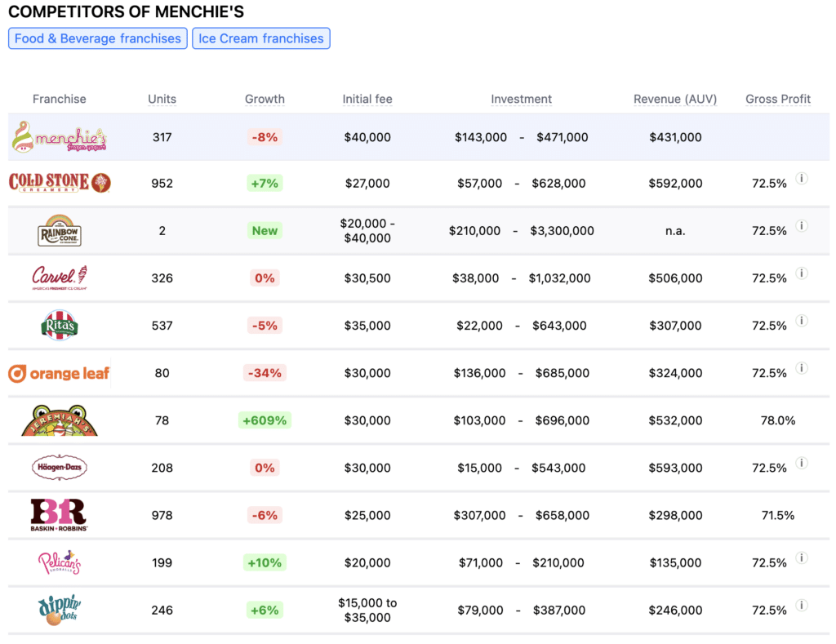This screenshot has width=836, height=644.
Task: Open the Häagen-Dazs logo
Action: 59,468
